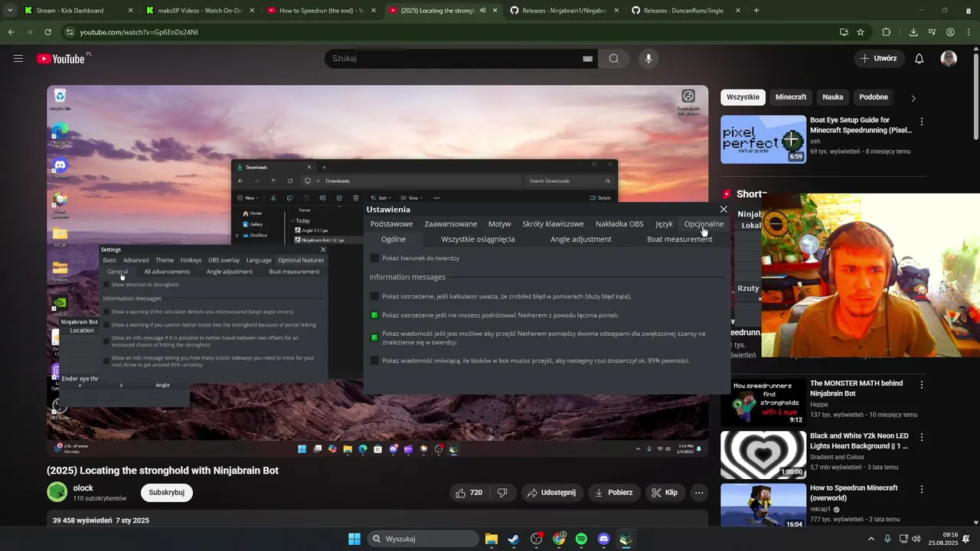Screen dimensions: 980x551
Task: Open the YouTube account avatar menu
Action: pyautogui.click(x=949, y=59)
